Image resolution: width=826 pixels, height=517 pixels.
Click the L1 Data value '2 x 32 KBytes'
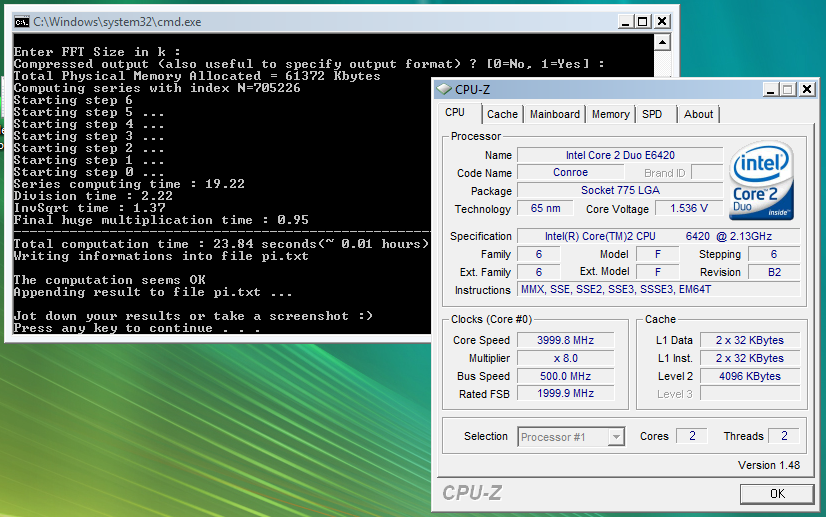pyautogui.click(x=750, y=340)
